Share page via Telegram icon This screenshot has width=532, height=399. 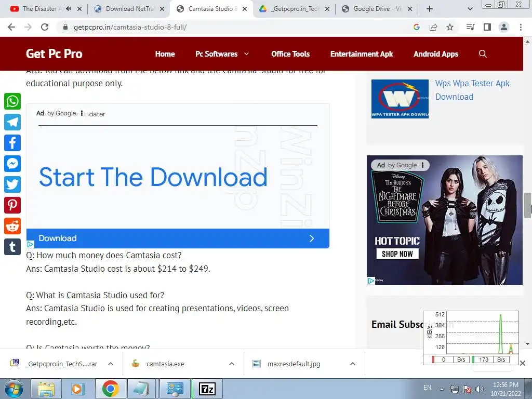click(x=12, y=122)
